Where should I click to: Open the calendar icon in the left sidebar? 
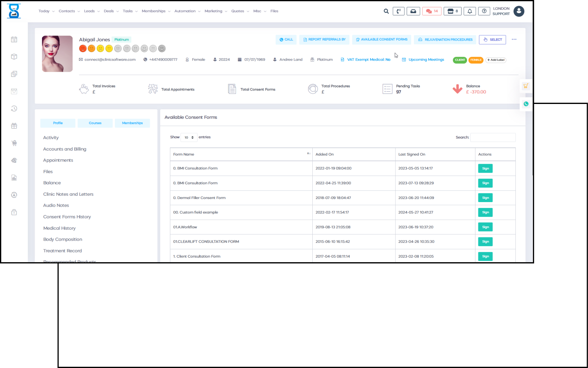(x=14, y=40)
